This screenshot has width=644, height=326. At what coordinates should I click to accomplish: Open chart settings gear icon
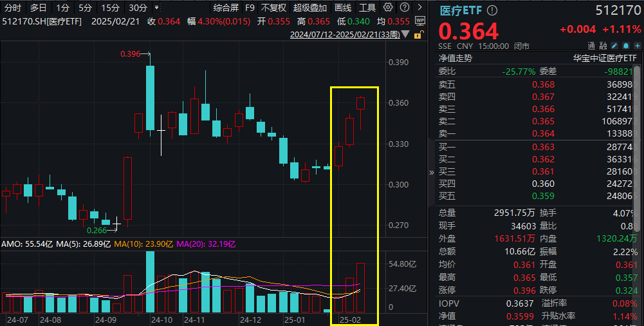[x=388, y=7]
